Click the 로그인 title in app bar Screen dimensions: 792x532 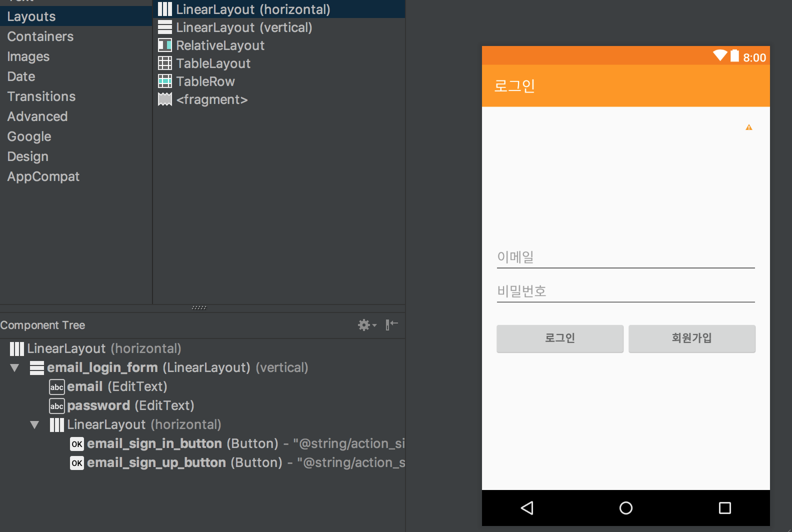tap(514, 86)
